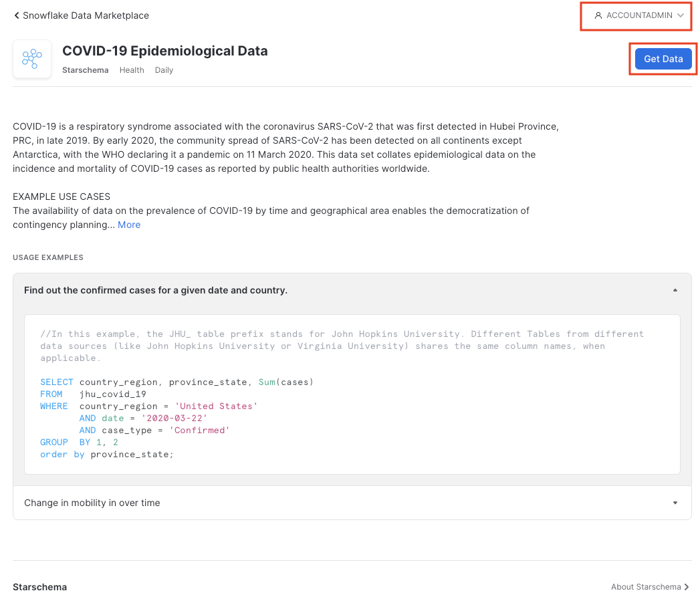Click the Daily update frequency label
Viewport: 700px width, 605px height.
click(x=164, y=70)
